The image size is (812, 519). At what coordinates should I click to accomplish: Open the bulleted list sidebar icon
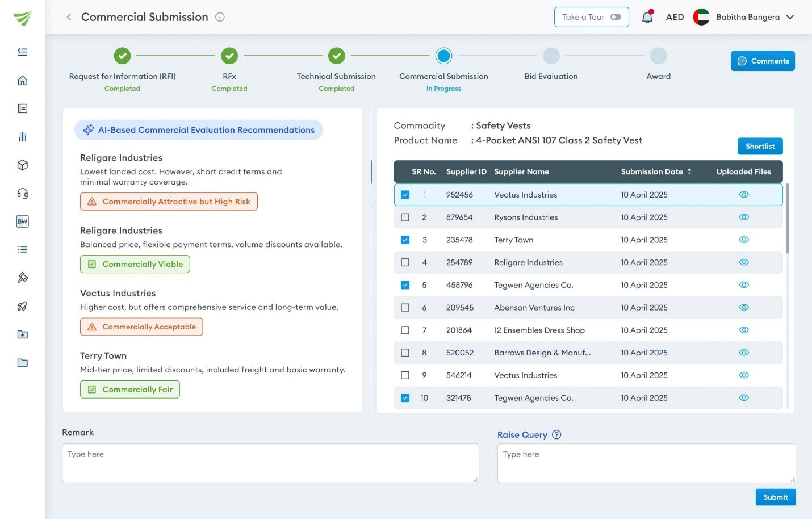(x=23, y=250)
